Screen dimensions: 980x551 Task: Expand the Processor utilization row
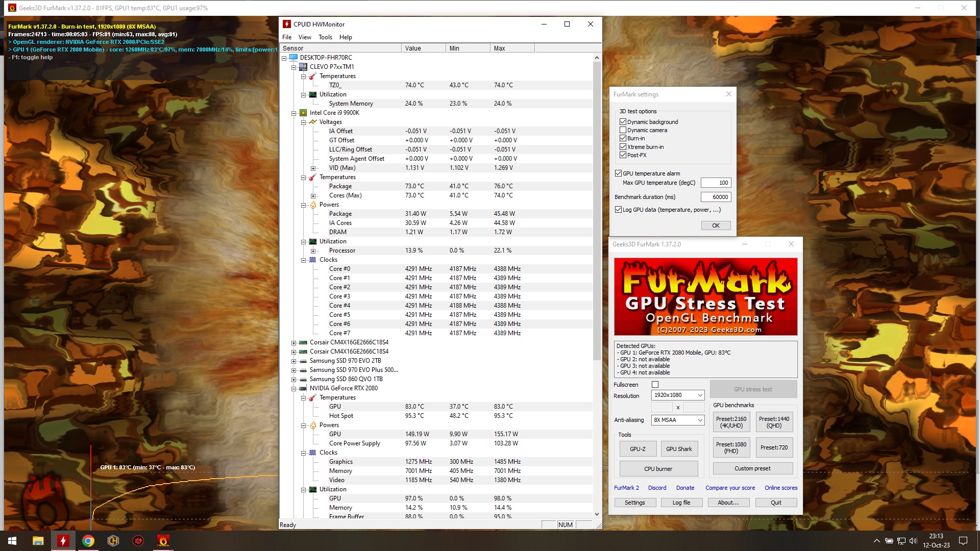coord(313,251)
